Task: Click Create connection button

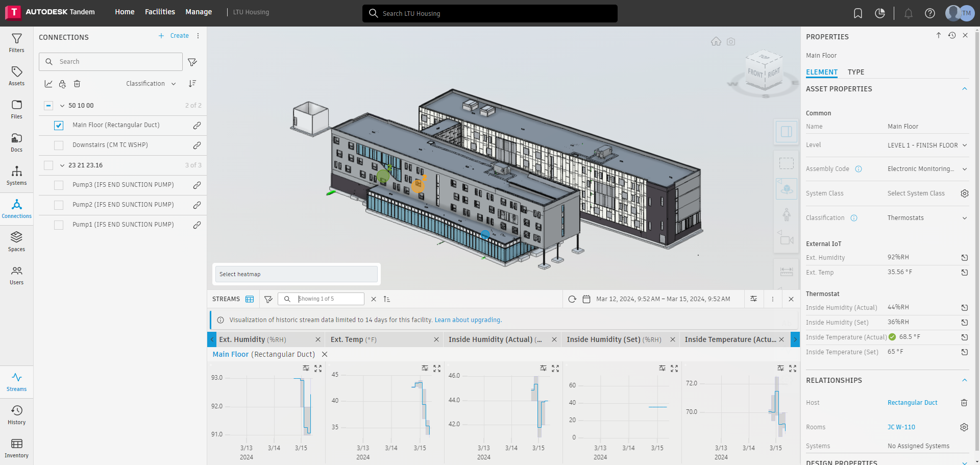Action: [174, 36]
